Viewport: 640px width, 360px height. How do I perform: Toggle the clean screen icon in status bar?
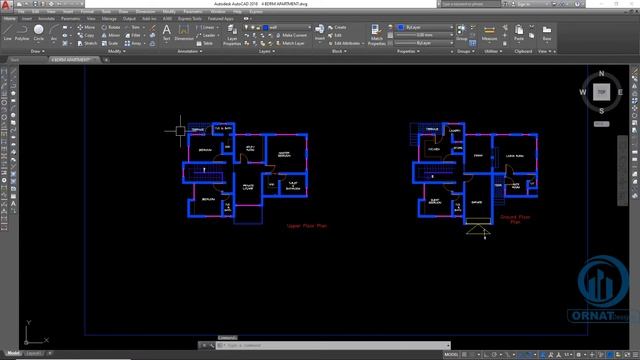(628, 355)
